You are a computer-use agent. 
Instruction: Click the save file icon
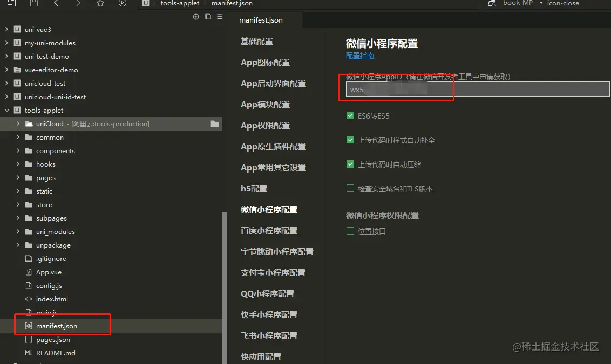[x=33, y=4]
